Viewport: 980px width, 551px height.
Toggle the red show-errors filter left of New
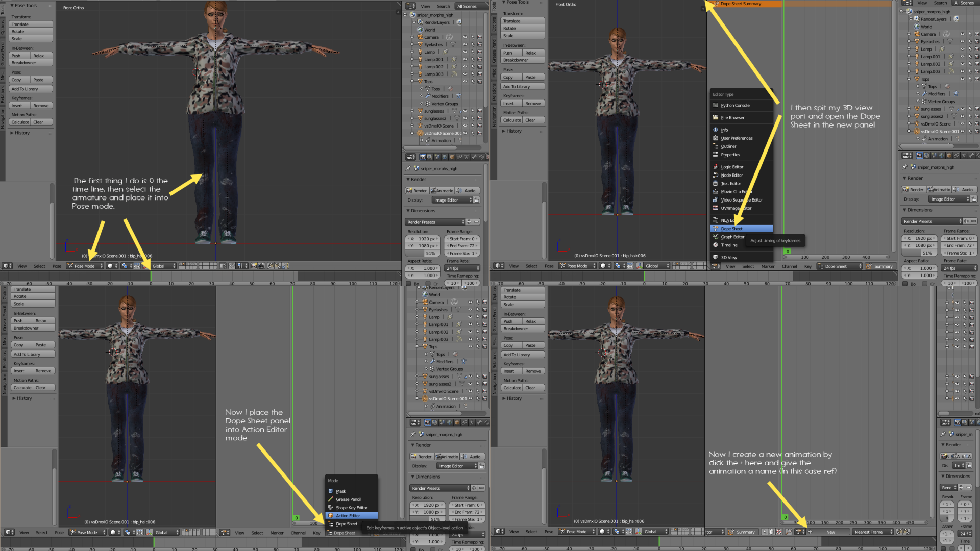[779, 532]
